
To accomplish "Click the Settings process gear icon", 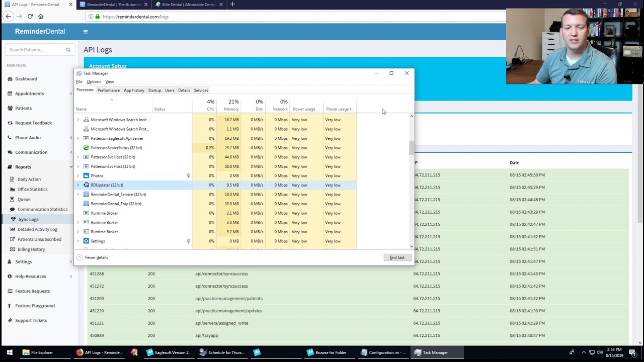I will (x=86, y=241).
